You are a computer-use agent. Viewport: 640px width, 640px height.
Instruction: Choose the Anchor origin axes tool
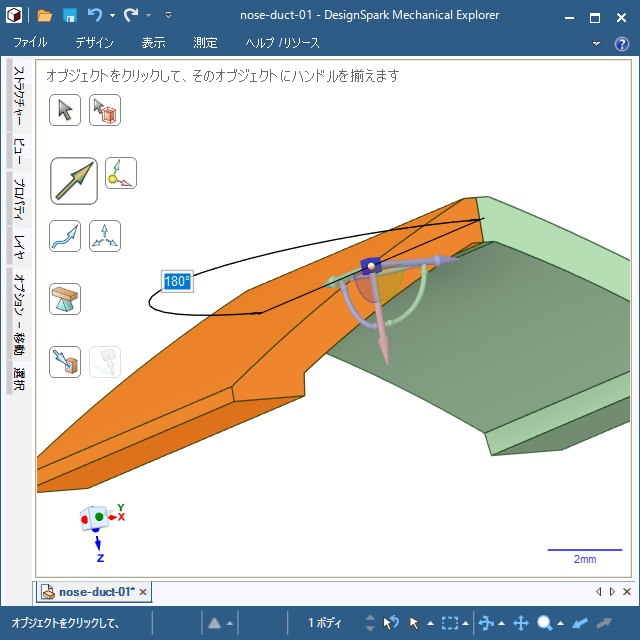pos(121,173)
